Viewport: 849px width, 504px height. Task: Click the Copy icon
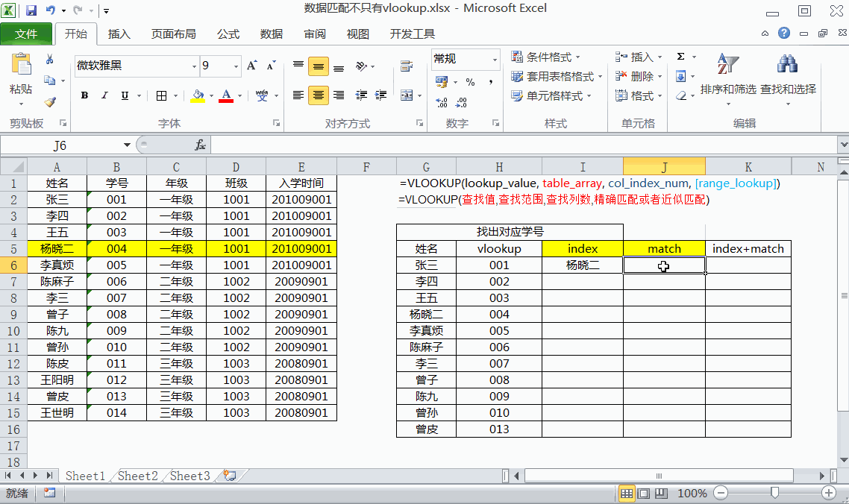[x=50, y=80]
